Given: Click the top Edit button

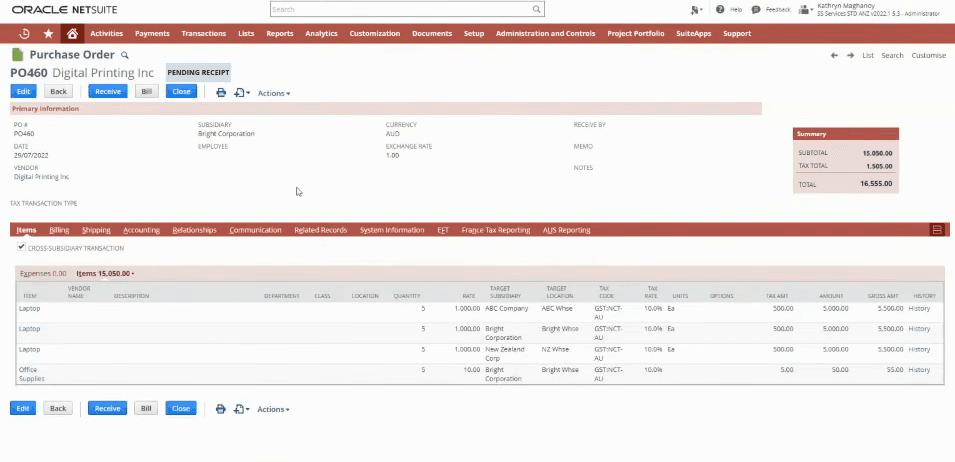Looking at the screenshot, I should click(23, 91).
